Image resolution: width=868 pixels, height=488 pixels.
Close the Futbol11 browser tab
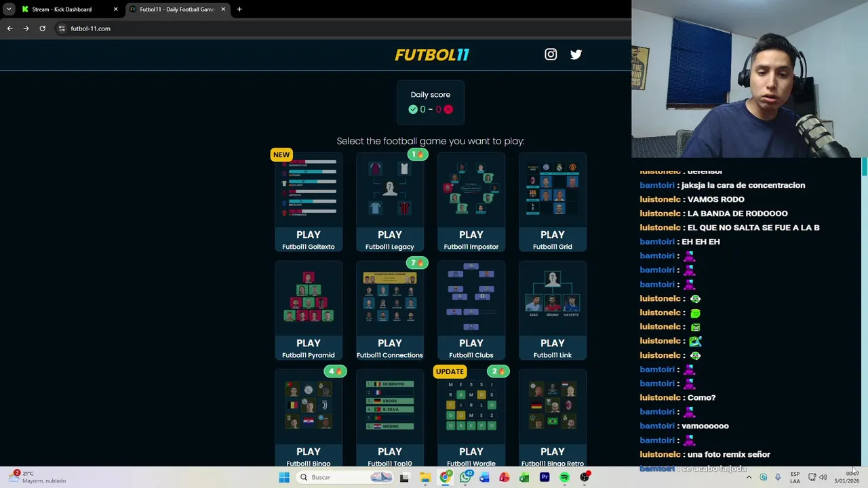pos(222,9)
